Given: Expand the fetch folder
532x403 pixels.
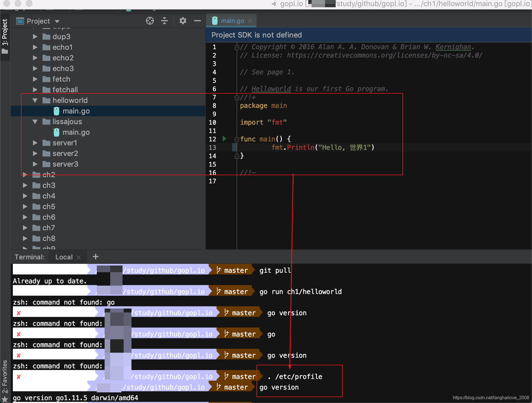Looking at the screenshot, I should (x=35, y=79).
